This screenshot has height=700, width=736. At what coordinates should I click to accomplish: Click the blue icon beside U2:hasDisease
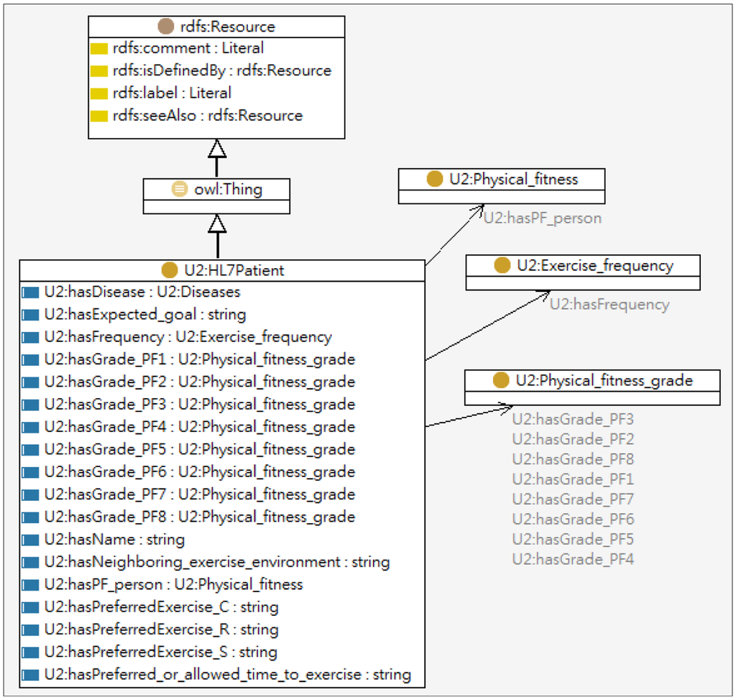(x=30, y=293)
